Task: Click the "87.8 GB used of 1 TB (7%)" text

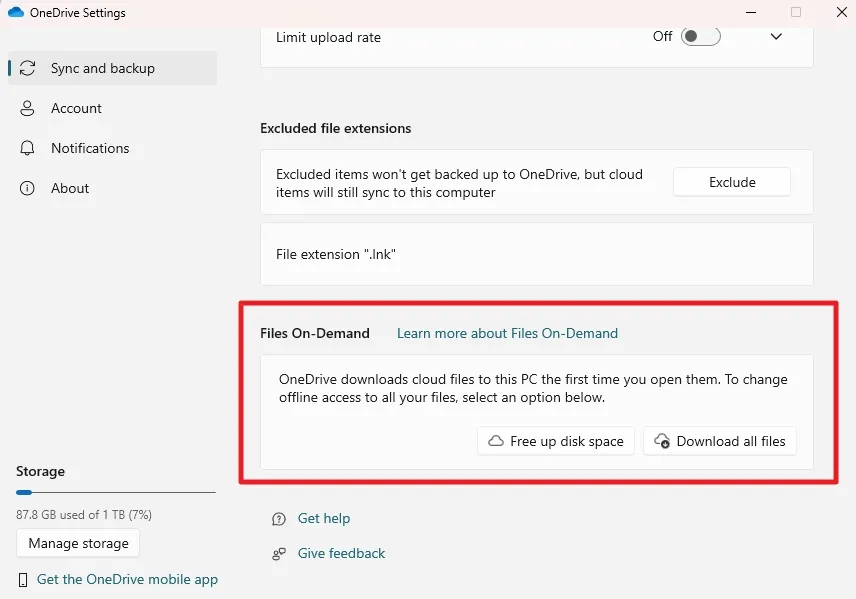Action: pos(84,514)
